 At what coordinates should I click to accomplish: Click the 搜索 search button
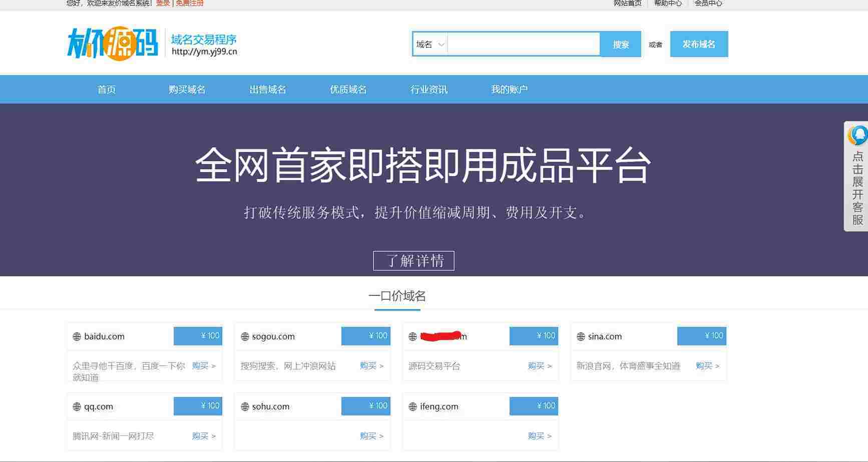click(621, 44)
